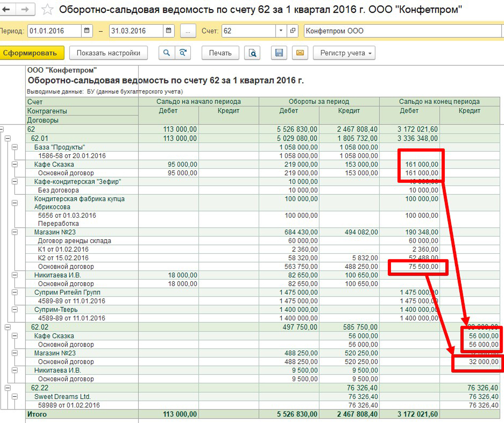The width and height of the screenshot is (504, 423).
Task: Collapse the 62.22 subaccount group
Action: click(7, 388)
